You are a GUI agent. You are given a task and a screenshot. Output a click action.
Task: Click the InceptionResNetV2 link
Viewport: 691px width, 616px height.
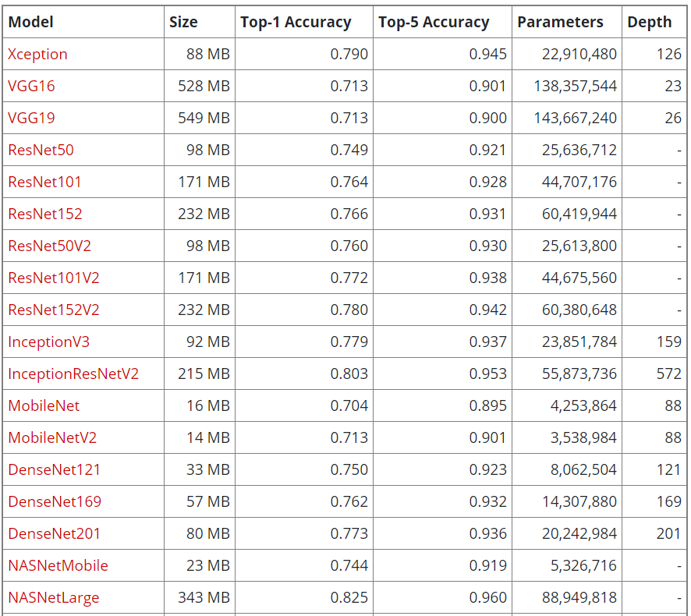tap(73, 373)
